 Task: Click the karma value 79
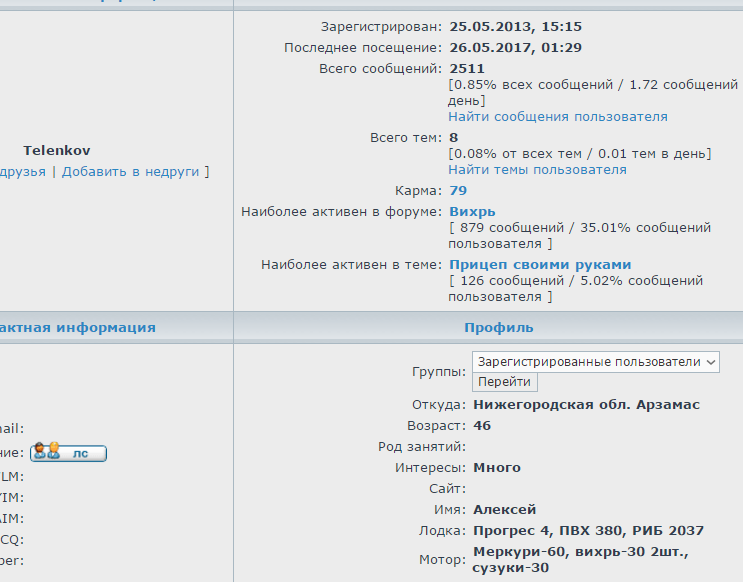(458, 190)
